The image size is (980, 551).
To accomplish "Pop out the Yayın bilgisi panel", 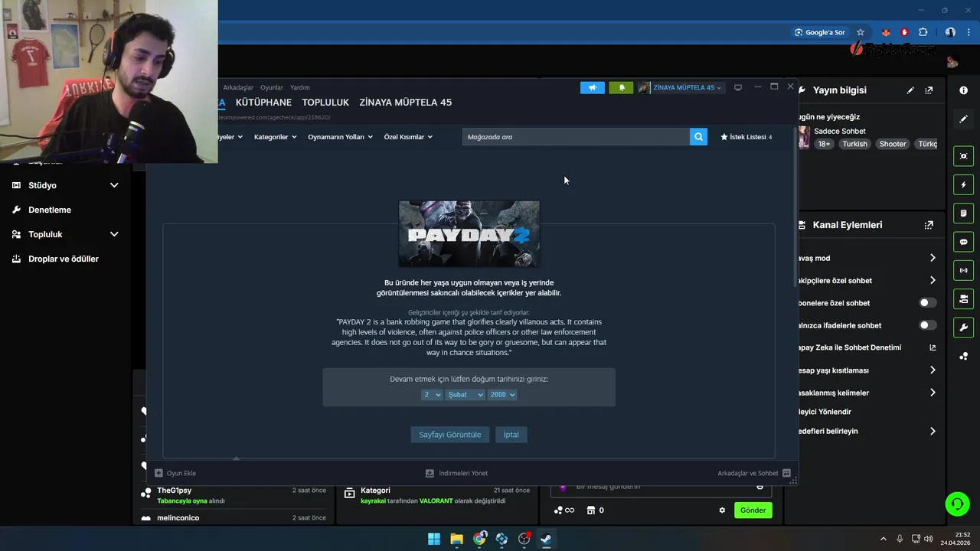I will click(x=929, y=90).
